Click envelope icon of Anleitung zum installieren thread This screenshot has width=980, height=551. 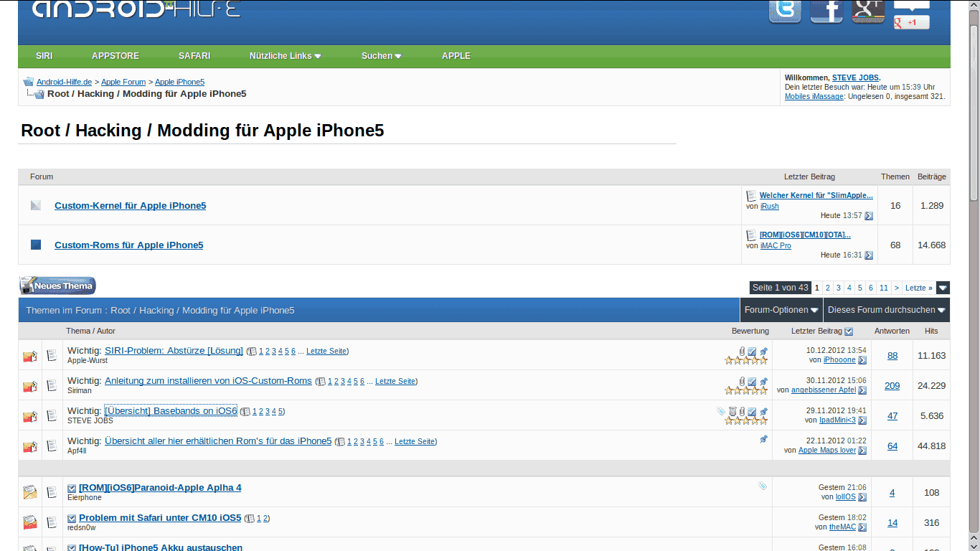coord(29,386)
